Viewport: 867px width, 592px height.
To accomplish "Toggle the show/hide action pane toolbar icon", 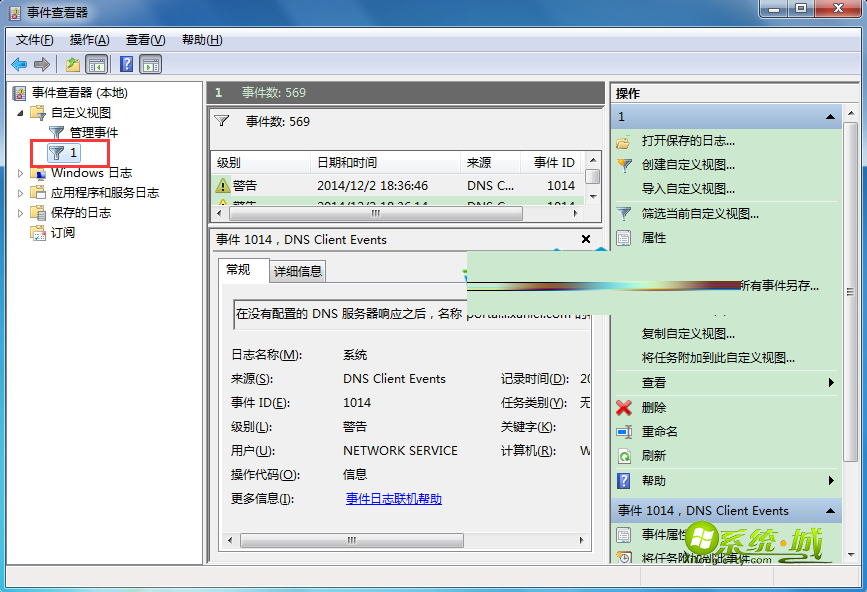I will coord(151,64).
